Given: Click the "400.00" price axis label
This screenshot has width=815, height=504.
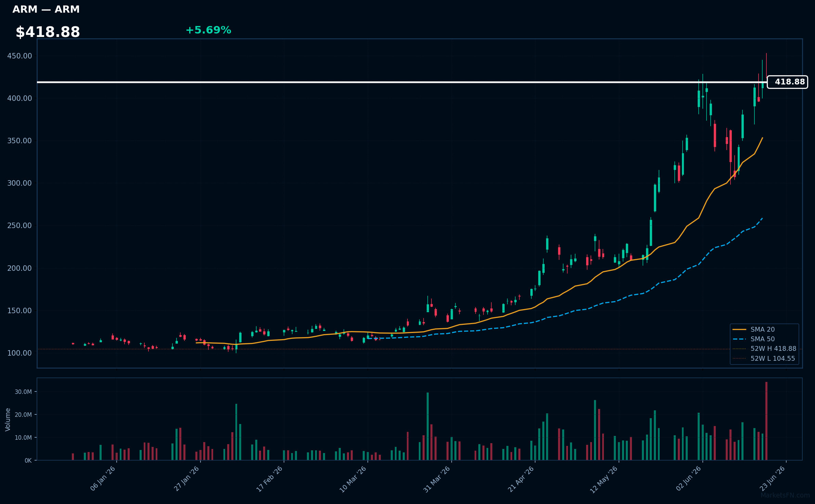Looking at the screenshot, I should (20, 98).
